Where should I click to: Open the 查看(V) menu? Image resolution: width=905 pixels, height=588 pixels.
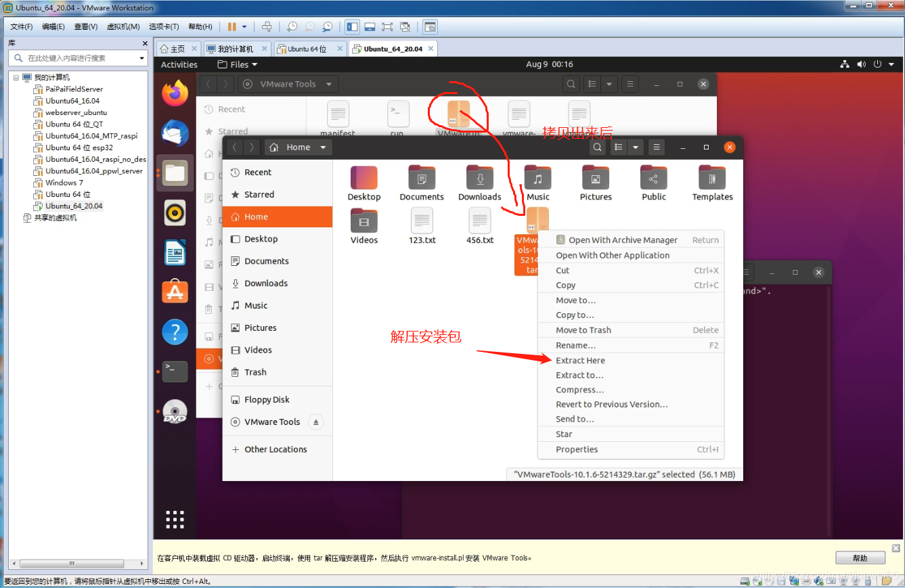click(86, 27)
